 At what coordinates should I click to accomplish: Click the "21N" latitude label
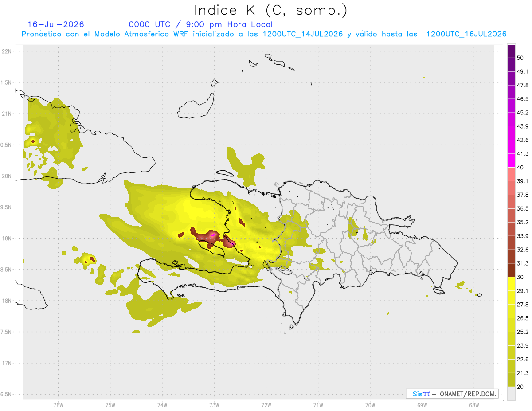(x=7, y=114)
